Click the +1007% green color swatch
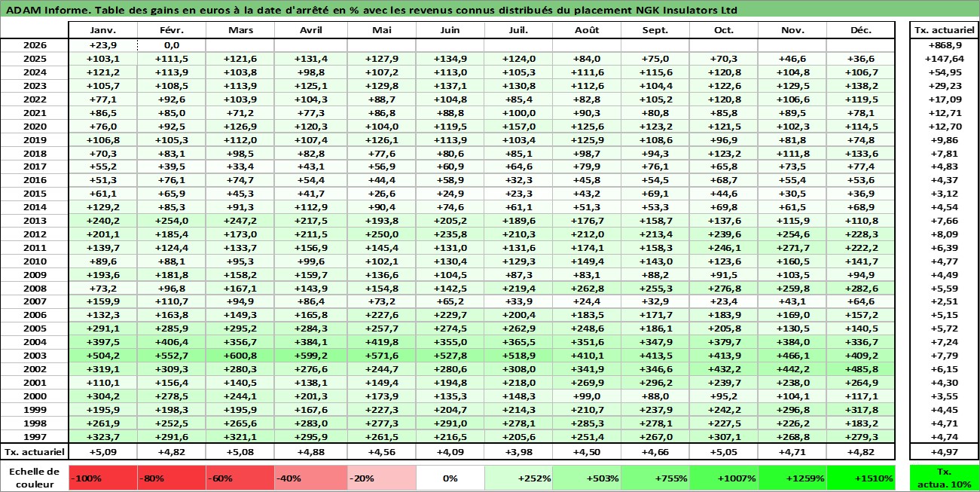Image resolution: width=980 pixels, height=492 pixels. point(724,478)
